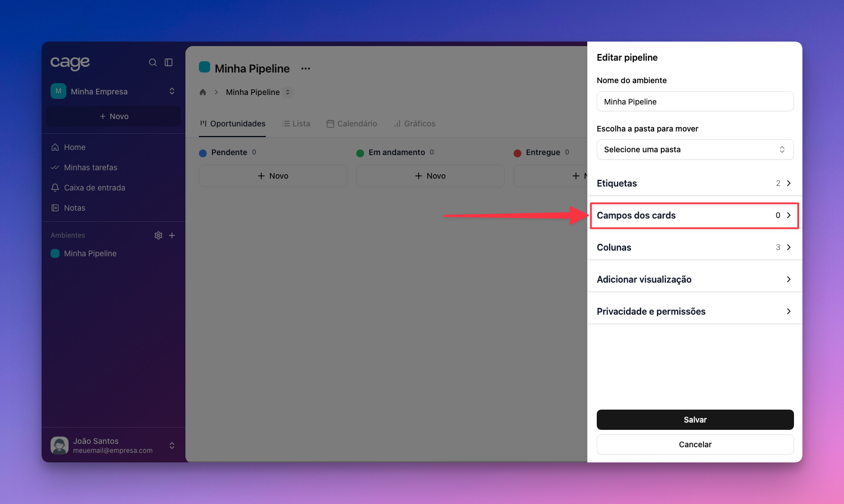Viewport: 844px width, 504px height.
Task: Expand the João Santos account menu
Action: tap(171, 446)
